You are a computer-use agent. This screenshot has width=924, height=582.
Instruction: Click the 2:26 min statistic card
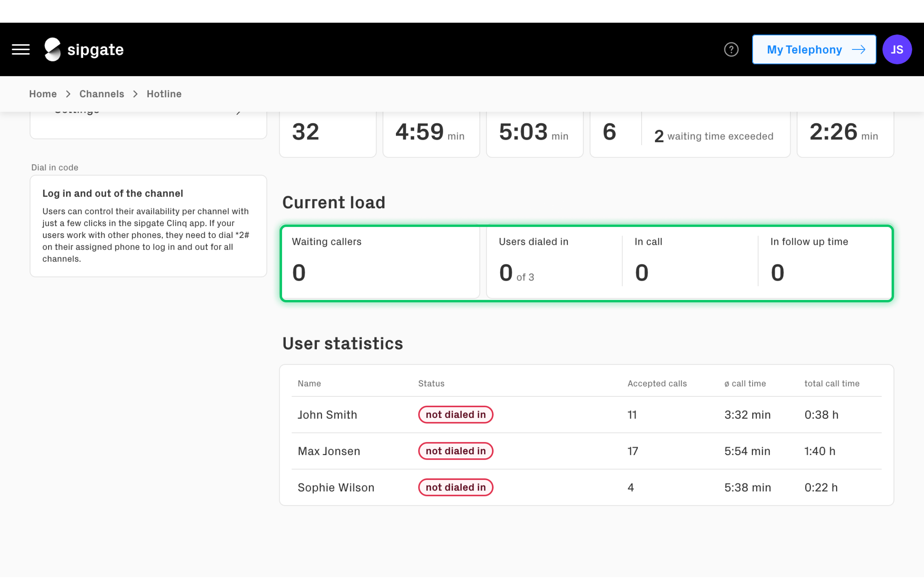845,134
